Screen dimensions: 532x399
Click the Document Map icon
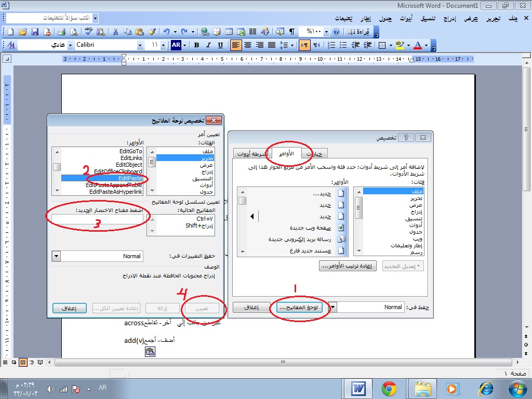tap(280, 32)
